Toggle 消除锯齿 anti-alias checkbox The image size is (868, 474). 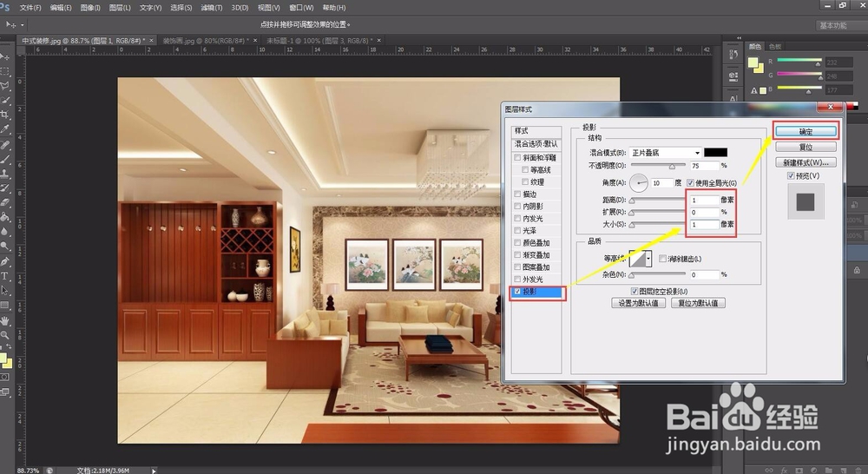pos(662,259)
